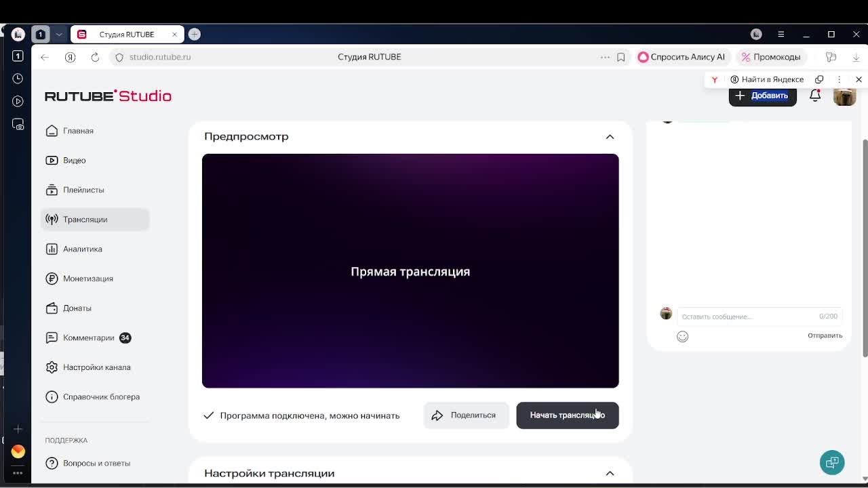868x488 pixels.
Task: Open history clock icon in side panel
Action: [18, 79]
